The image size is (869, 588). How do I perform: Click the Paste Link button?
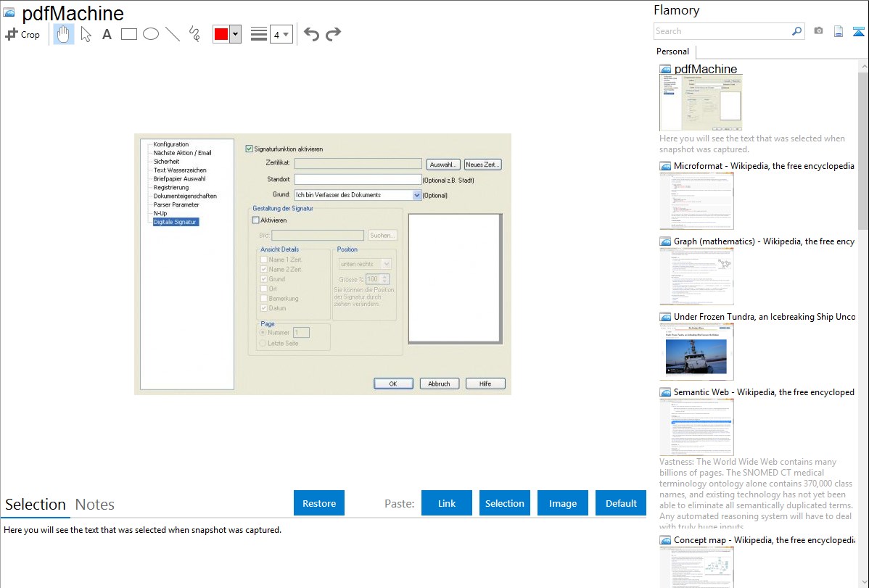447,503
